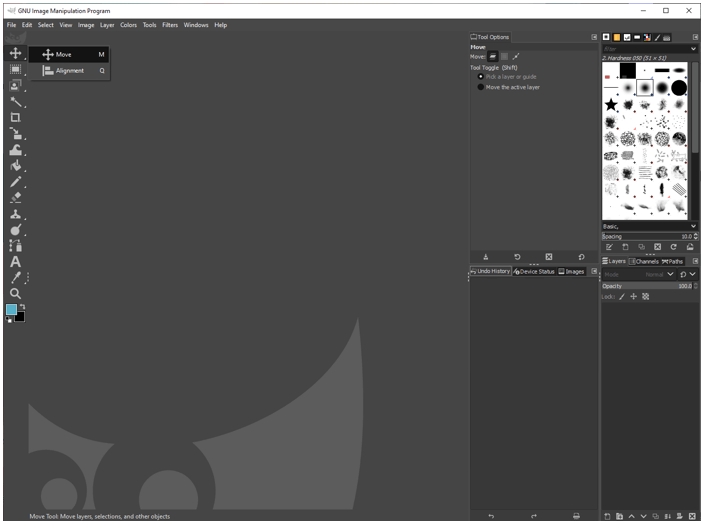Open the layer Mode dropdown
Screen dimensions: 702x521
point(639,274)
